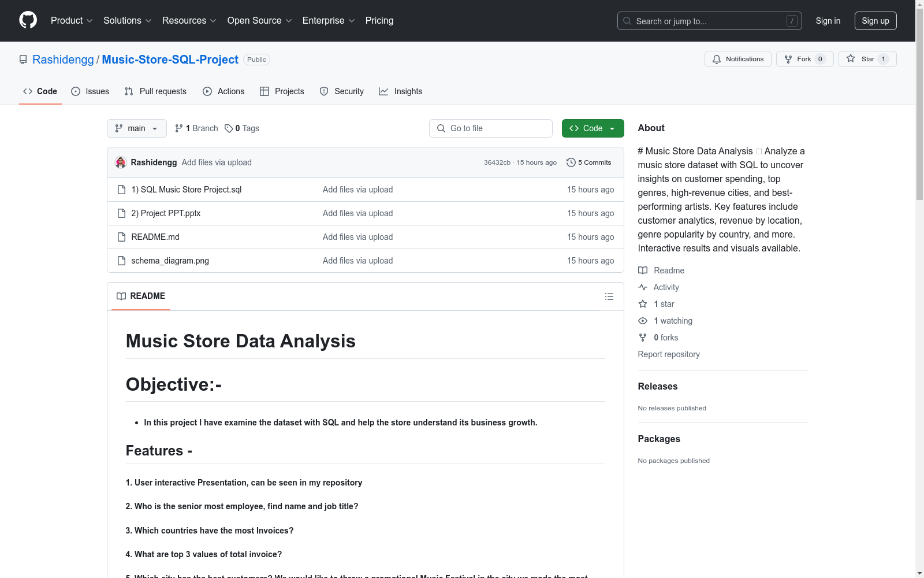Open the schema_diagram.png file
This screenshot has height=578, width=924.
pos(170,261)
